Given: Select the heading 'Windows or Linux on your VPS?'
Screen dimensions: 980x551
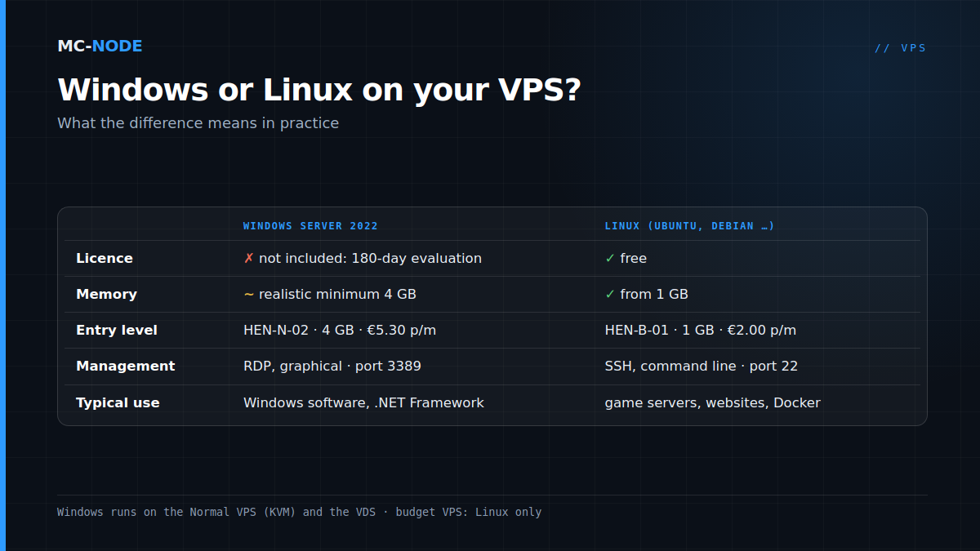Looking at the screenshot, I should click(318, 89).
